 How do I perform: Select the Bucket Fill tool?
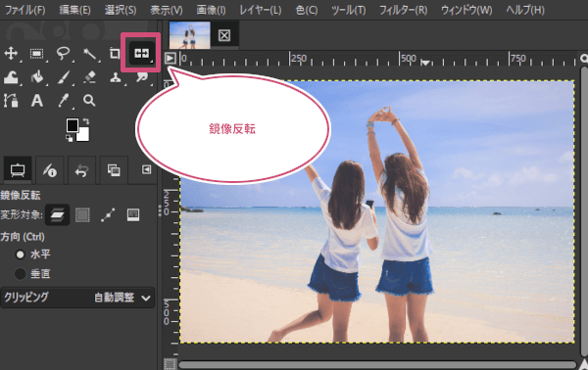37,78
